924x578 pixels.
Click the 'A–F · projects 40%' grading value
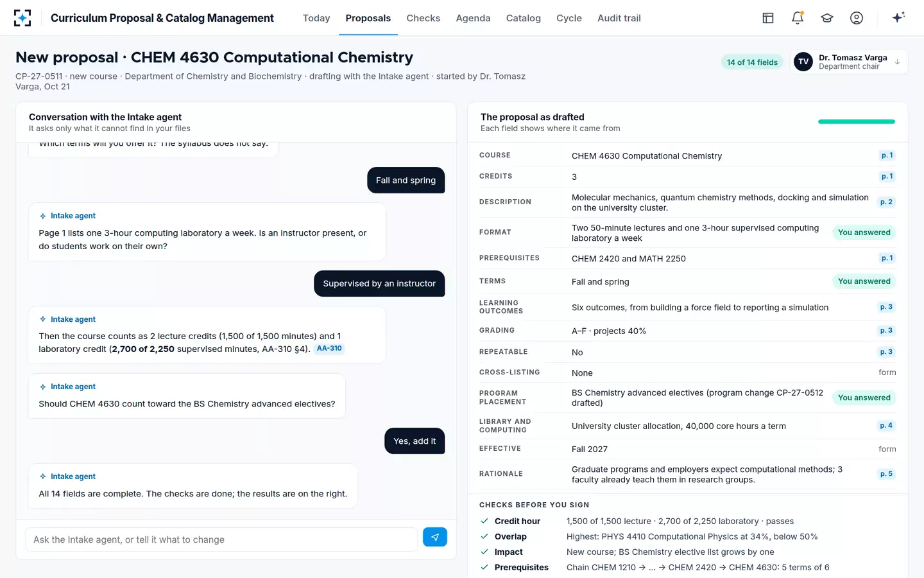coord(609,331)
